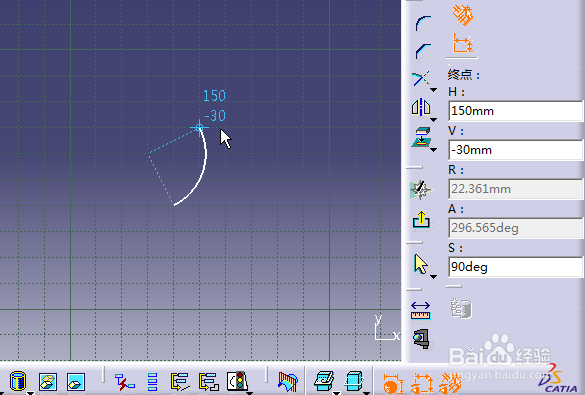Screen dimensions: 585x395
Task: Click the cut part by plane icon
Action: click(354, 381)
